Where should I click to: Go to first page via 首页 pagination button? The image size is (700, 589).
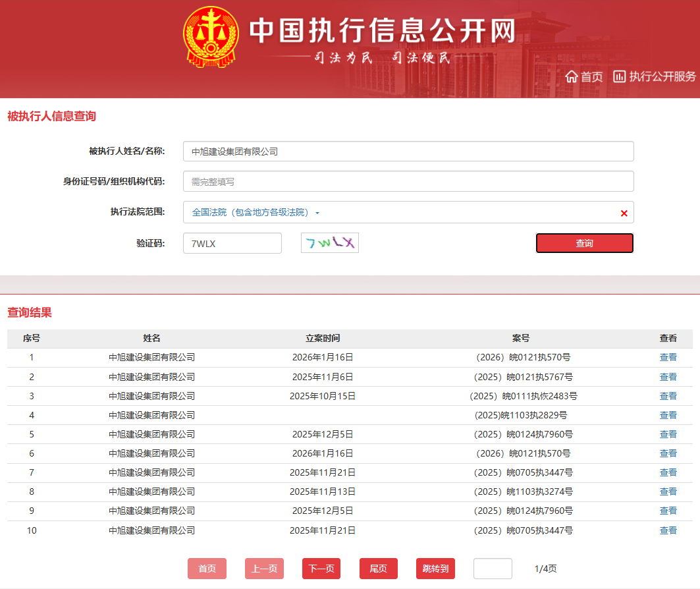point(207,569)
